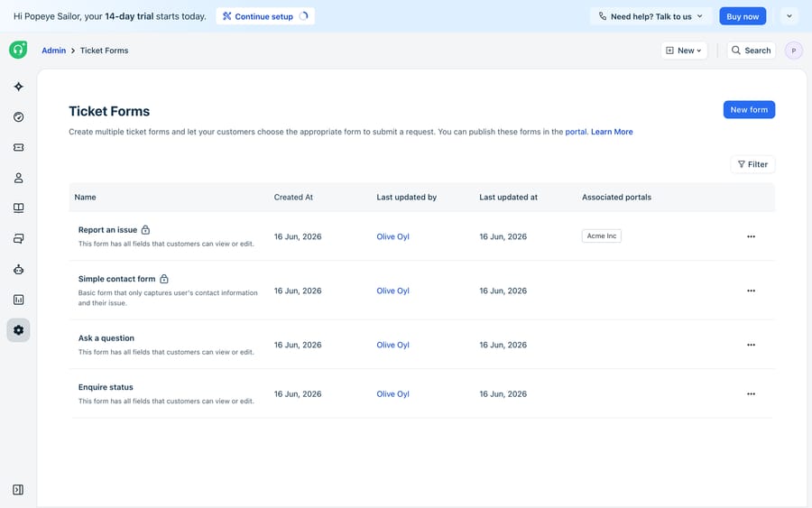Open the Analytics chart icon in sidebar
Viewport: 812px width, 508px height.
click(19, 300)
